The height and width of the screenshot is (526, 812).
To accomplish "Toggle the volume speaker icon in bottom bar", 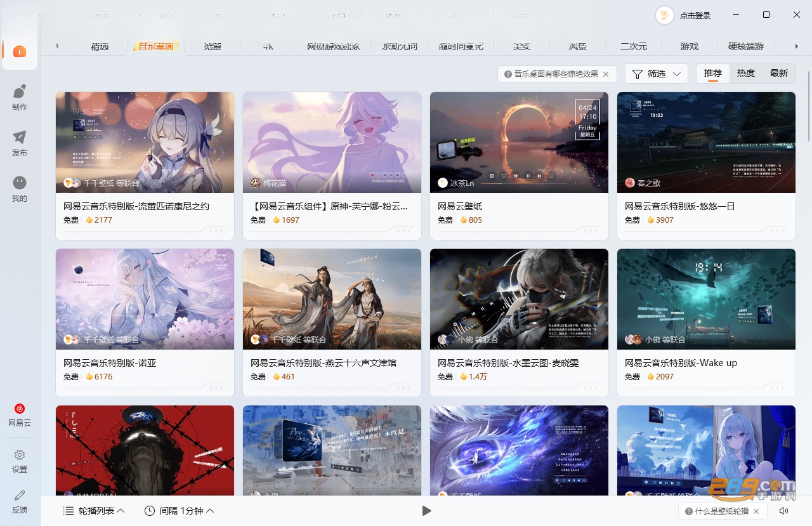I will pyautogui.click(x=784, y=511).
